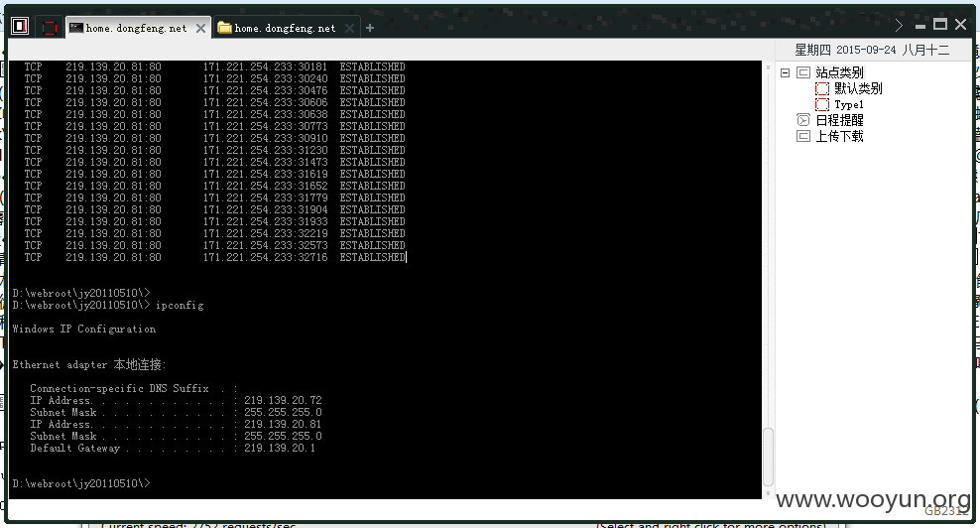
Task: Close the folder tab home.dongfeng.net
Action: pyautogui.click(x=349, y=28)
